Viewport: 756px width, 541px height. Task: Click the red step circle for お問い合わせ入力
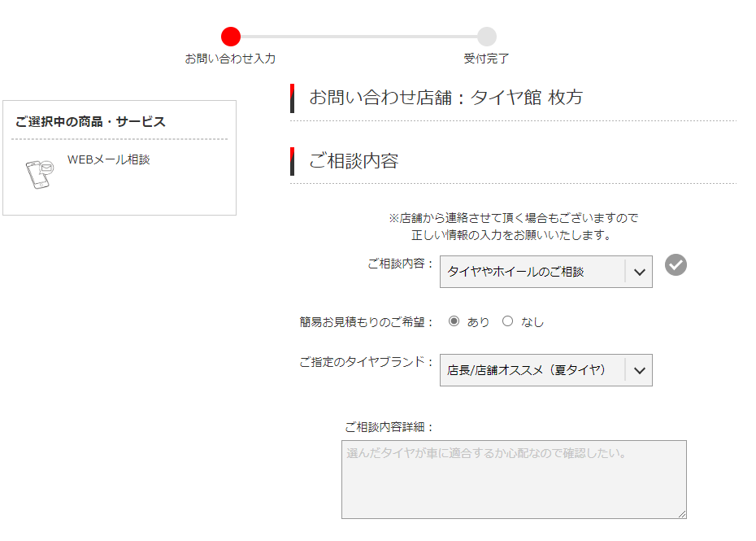(x=231, y=37)
